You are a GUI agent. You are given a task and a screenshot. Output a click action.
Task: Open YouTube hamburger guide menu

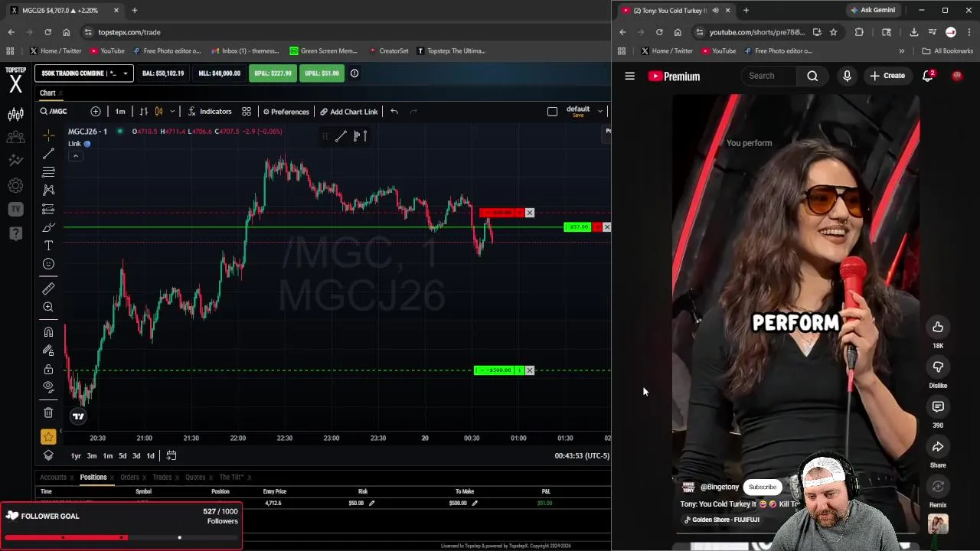tap(630, 76)
